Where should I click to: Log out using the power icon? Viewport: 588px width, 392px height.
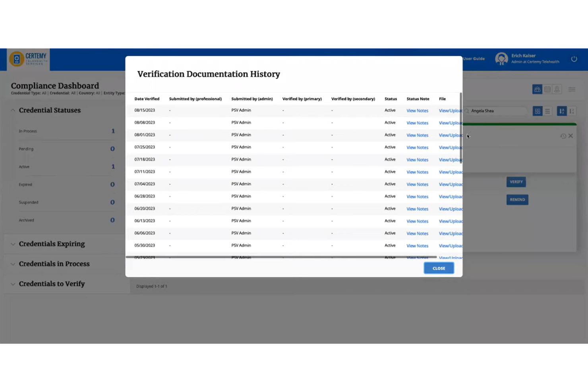tap(574, 58)
